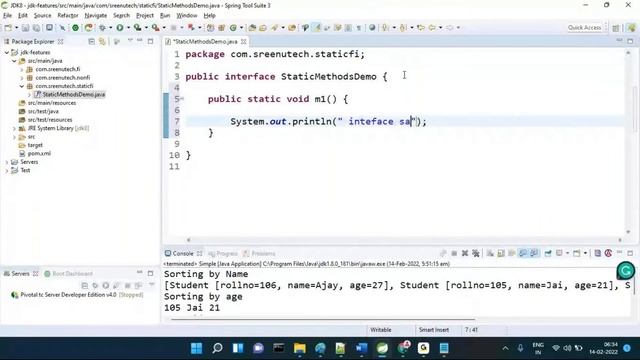The height and width of the screenshot is (360, 640).
Task: Open the Window menu
Action: (187, 16)
